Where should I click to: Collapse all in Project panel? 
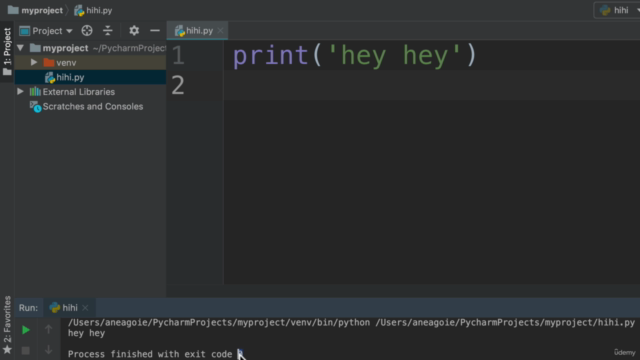(108, 31)
